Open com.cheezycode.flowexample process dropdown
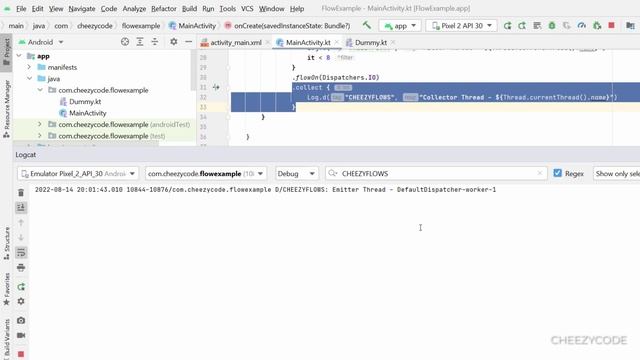This screenshot has height=360, width=640. tap(206, 173)
